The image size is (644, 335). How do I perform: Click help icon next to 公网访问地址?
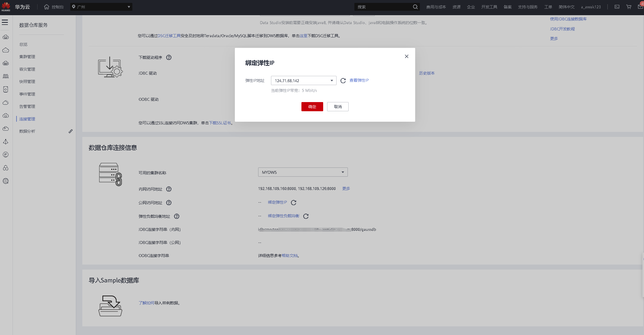(x=169, y=203)
